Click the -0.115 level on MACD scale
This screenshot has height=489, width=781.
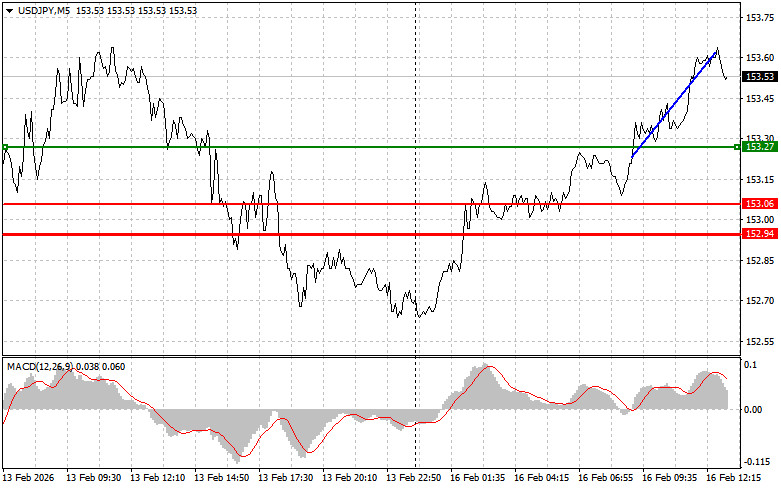[x=755, y=462]
